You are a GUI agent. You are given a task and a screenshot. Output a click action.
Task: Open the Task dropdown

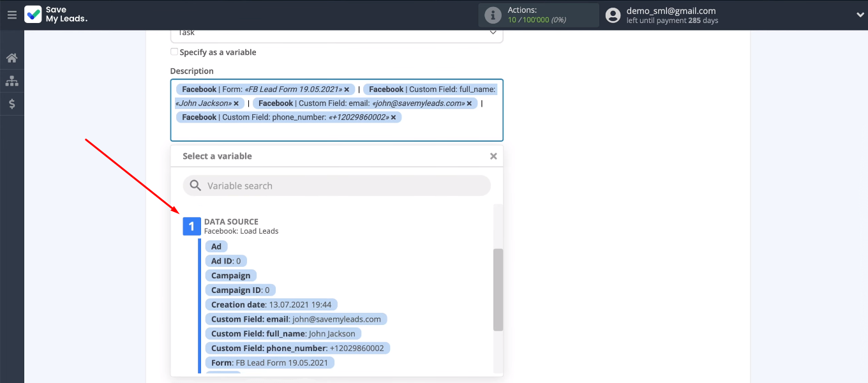336,33
